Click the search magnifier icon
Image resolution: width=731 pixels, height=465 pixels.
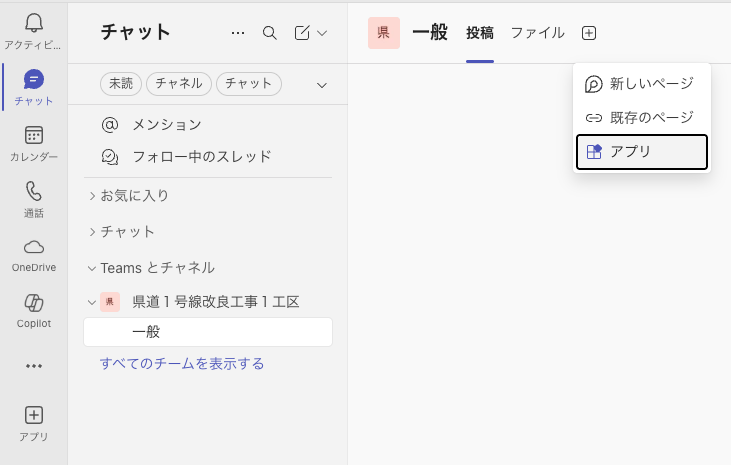[x=269, y=33]
